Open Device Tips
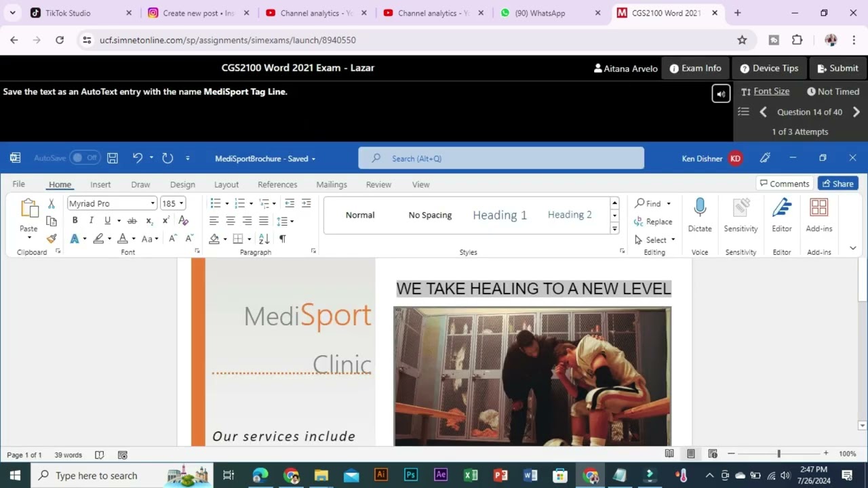Viewport: 868px width, 488px height. click(769, 68)
